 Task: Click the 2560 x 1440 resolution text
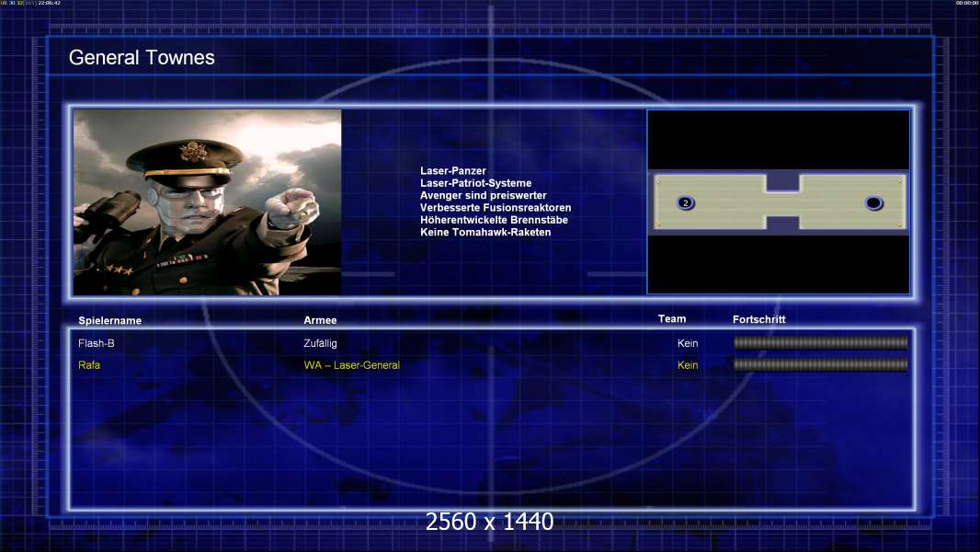(489, 522)
